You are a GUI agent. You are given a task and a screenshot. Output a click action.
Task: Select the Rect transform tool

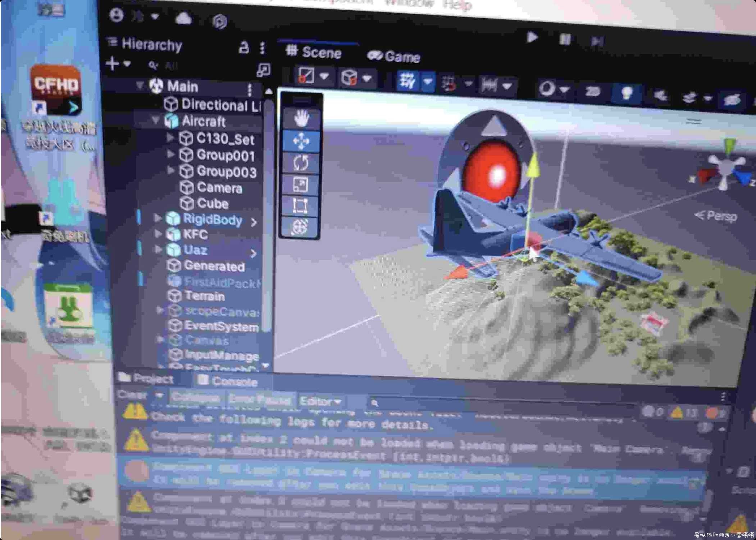coord(300,206)
